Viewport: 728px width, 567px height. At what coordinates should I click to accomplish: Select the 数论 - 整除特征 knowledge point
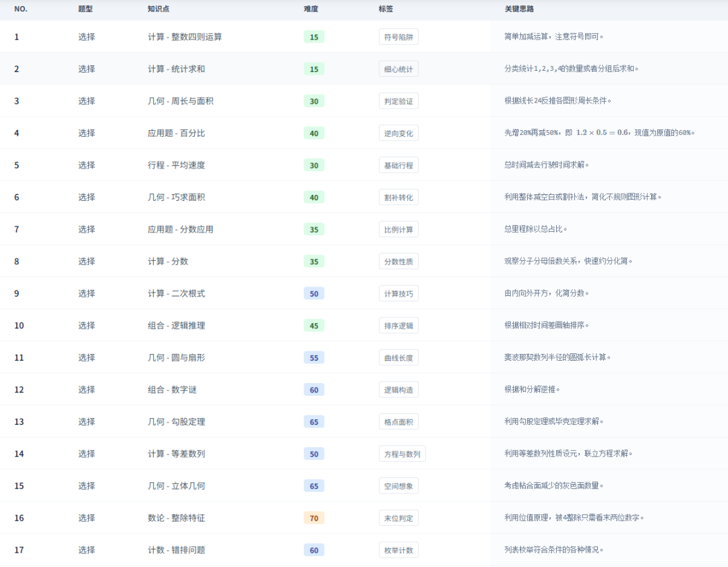[176, 518]
